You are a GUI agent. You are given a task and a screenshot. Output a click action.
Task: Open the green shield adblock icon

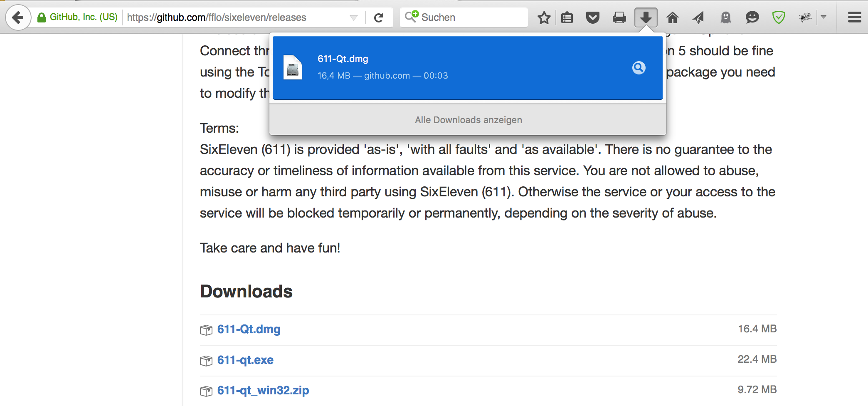tap(778, 17)
